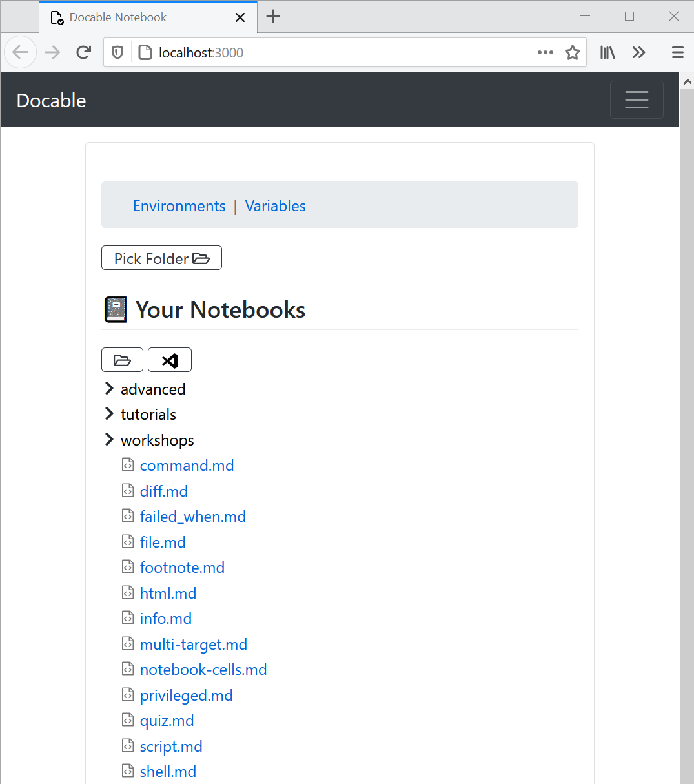Click file icon beside script.md
Viewport: 694px width, 784px height.
(128, 745)
